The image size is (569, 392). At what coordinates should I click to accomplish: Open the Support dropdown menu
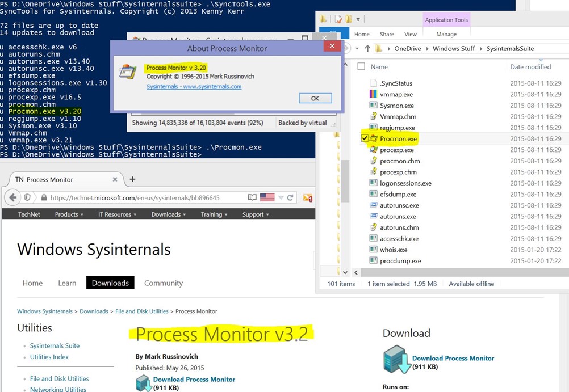point(256,214)
